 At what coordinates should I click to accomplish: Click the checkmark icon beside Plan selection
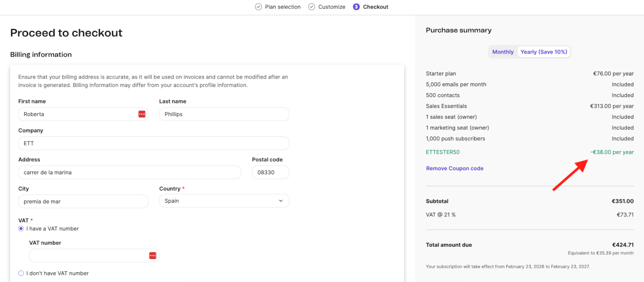click(258, 7)
